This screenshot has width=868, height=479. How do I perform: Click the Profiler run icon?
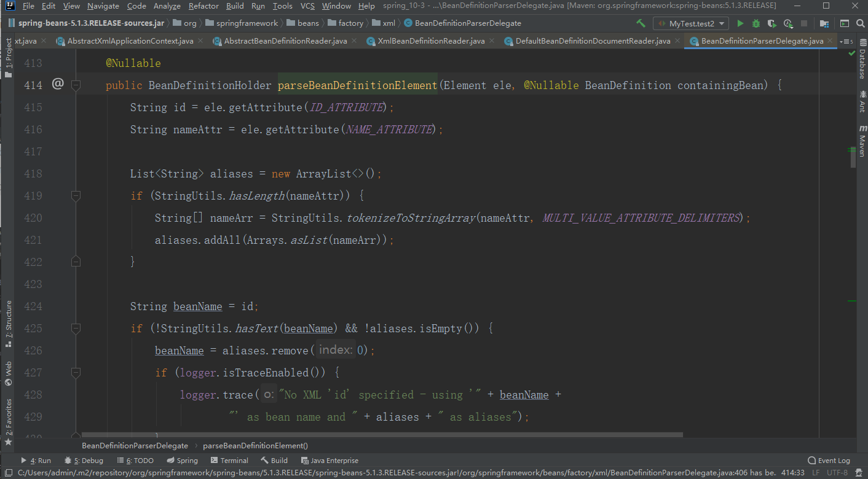click(x=787, y=23)
